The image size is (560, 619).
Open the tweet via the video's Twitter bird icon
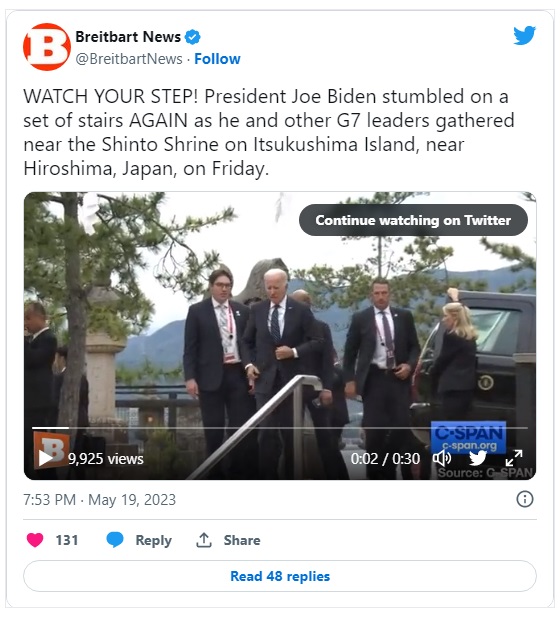(x=478, y=458)
